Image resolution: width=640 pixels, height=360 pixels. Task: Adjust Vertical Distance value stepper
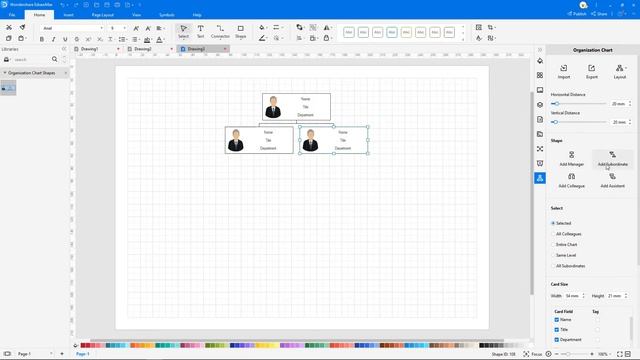point(630,122)
